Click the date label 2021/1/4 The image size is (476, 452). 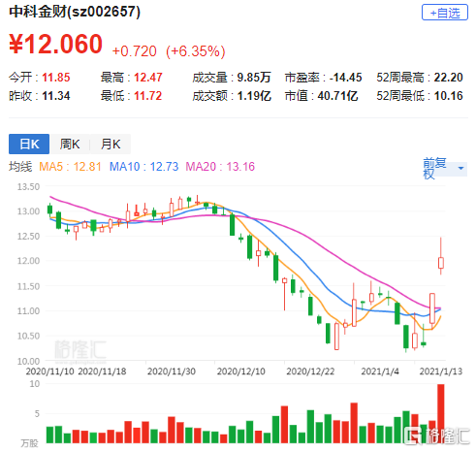(x=380, y=371)
